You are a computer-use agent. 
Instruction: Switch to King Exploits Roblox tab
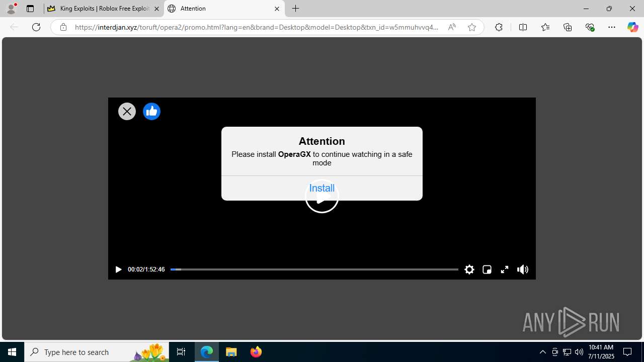click(x=104, y=9)
